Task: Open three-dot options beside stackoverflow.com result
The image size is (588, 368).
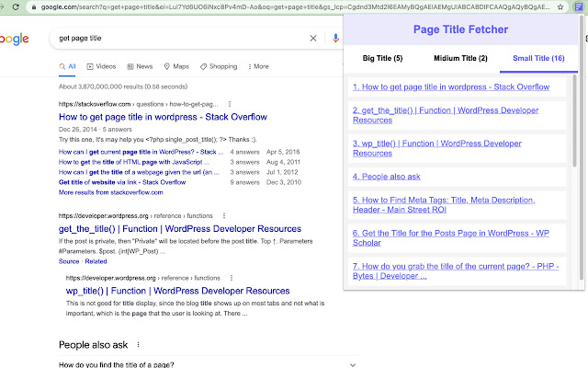Action: (x=230, y=106)
